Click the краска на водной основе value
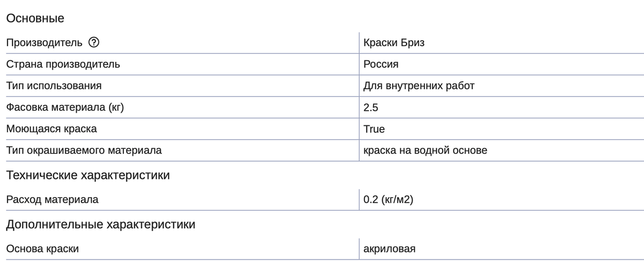 click(425, 150)
